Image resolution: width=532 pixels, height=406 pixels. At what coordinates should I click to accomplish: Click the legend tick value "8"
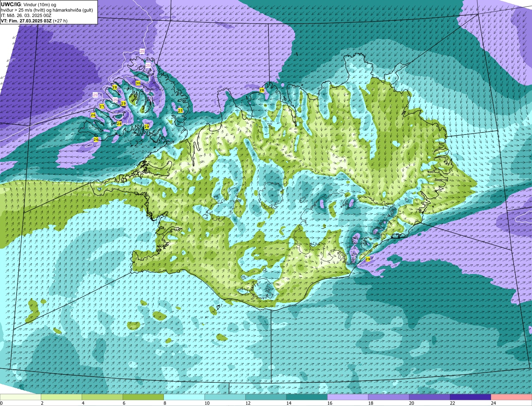[x=164, y=403]
